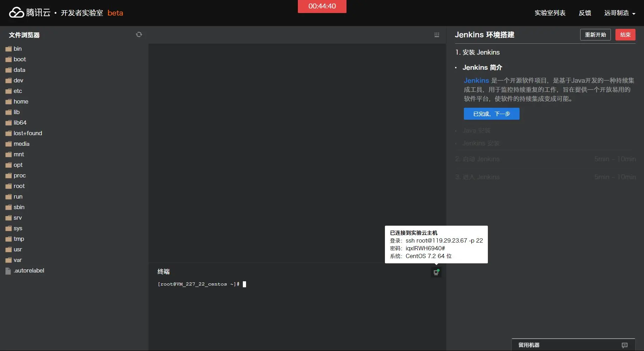The height and width of the screenshot is (351, 644).
Task: Expand the usr directory
Action: (x=18, y=249)
